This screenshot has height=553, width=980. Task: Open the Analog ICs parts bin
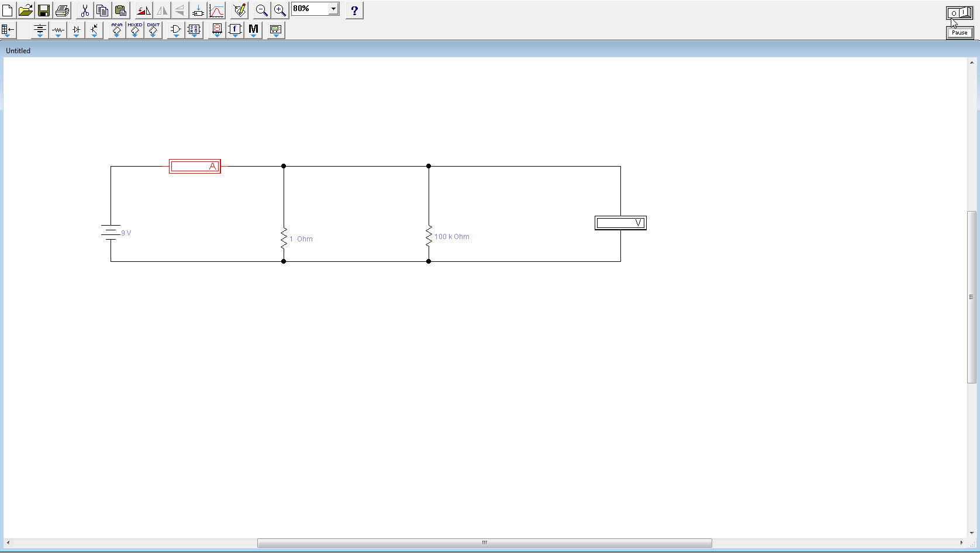tap(117, 30)
